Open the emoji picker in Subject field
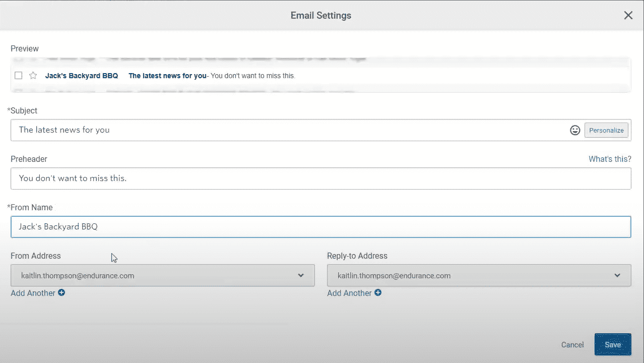 pos(575,130)
